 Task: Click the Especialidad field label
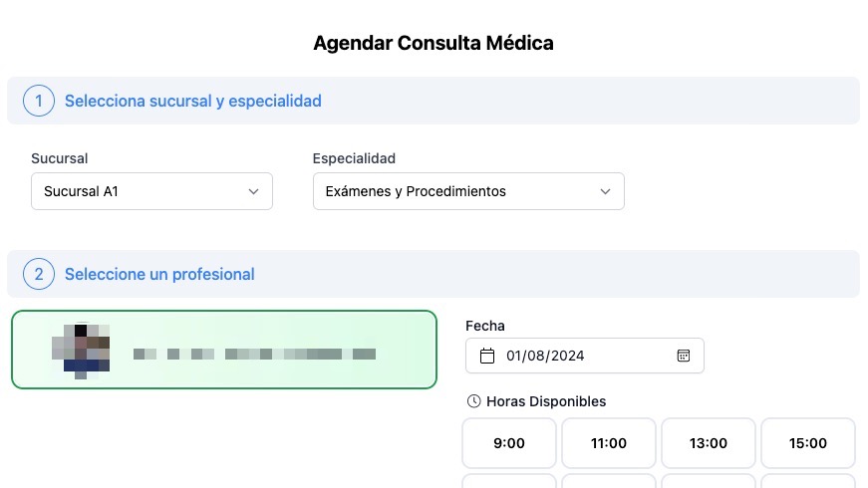point(354,158)
